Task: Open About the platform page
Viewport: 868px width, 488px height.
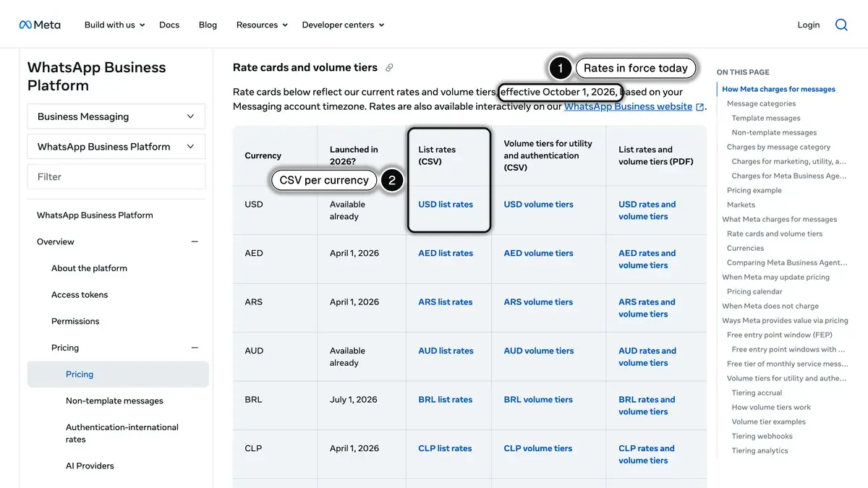Action: [89, 268]
